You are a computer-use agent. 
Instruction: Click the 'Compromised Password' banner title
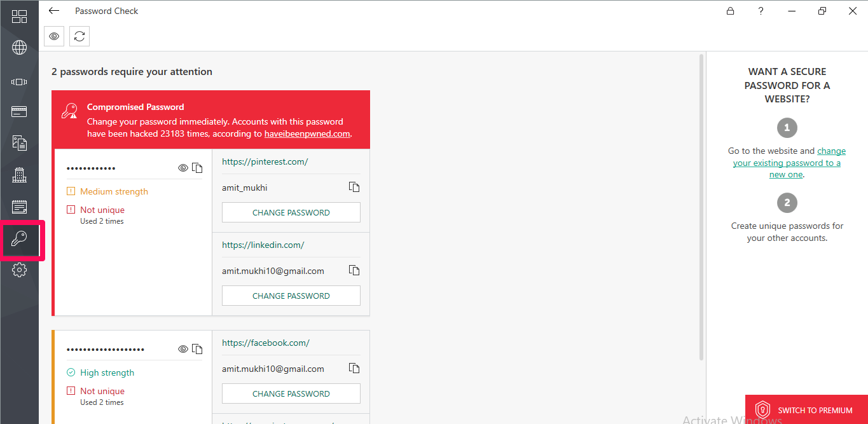tap(135, 107)
